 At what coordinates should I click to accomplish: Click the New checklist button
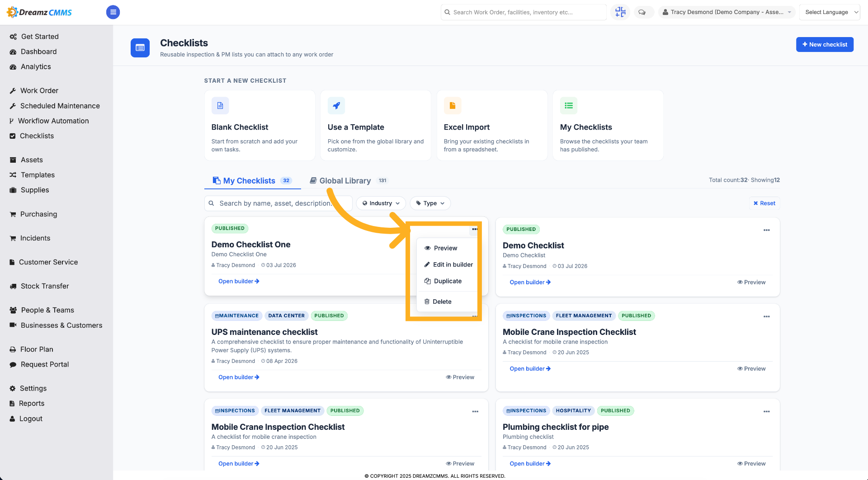(825, 44)
